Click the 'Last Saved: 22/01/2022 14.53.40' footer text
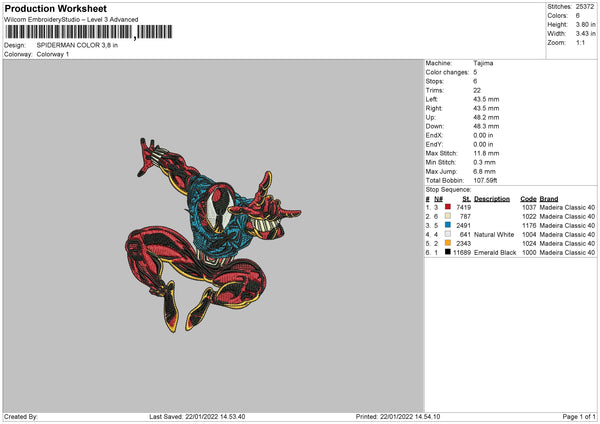Viewport: 600px width, 424px height. pyautogui.click(x=197, y=417)
